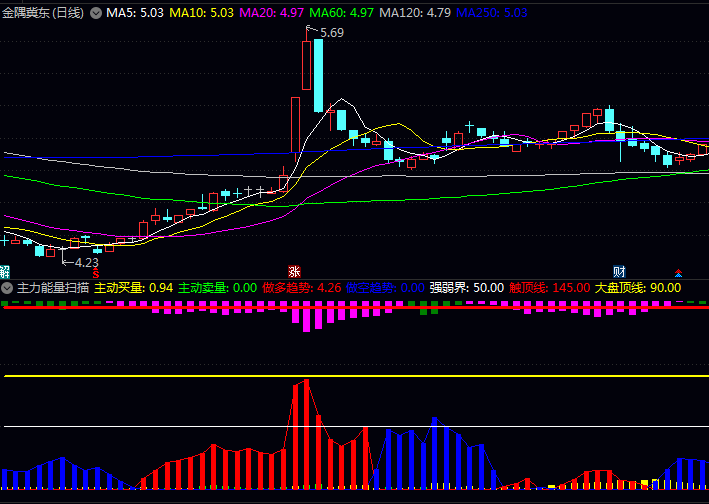Expand the dropdown arrow beside 金隅冀东 (日线)

(x=96, y=13)
